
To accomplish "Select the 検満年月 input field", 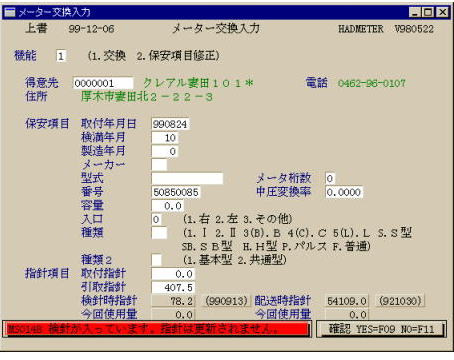I will (165, 138).
